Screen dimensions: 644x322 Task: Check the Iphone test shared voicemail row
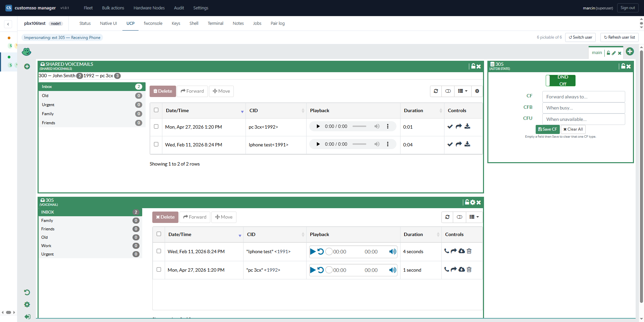tap(156, 144)
